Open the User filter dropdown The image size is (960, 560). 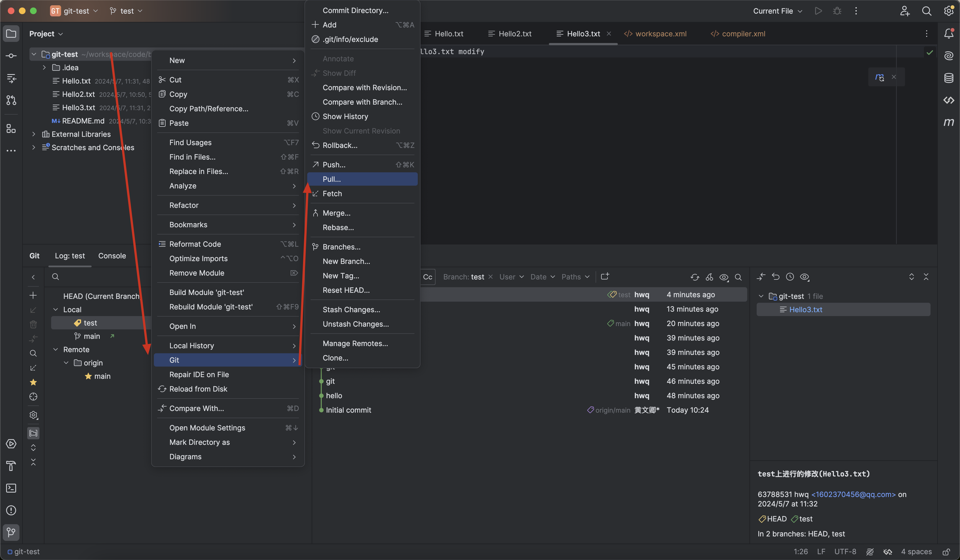[x=511, y=277]
